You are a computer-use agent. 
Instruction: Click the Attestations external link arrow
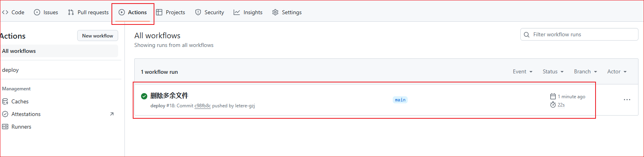pyautogui.click(x=112, y=114)
